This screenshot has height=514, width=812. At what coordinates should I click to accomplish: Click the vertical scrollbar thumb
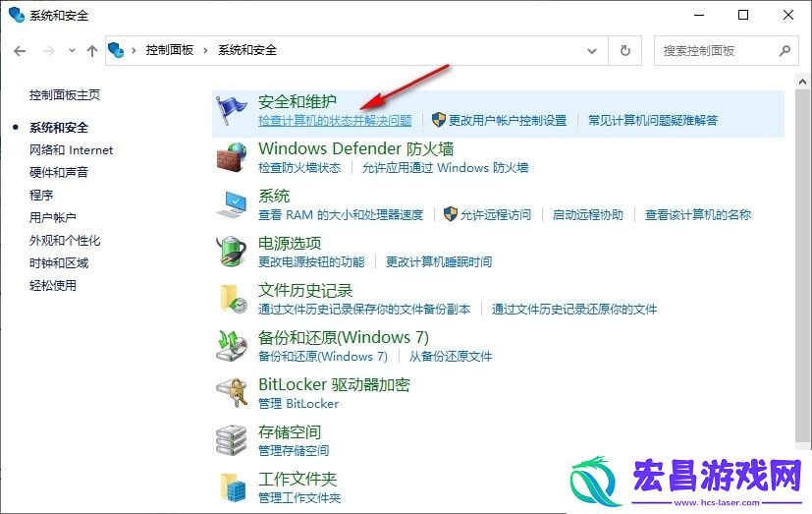tap(803, 264)
